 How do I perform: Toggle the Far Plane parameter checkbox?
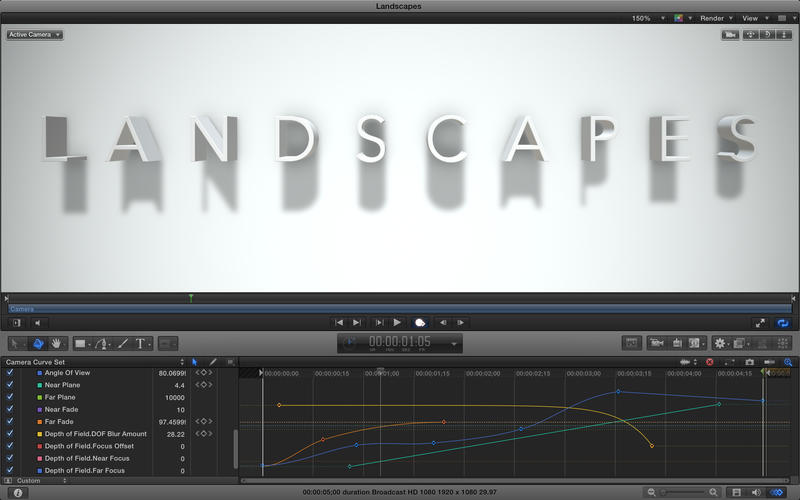pos(10,397)
